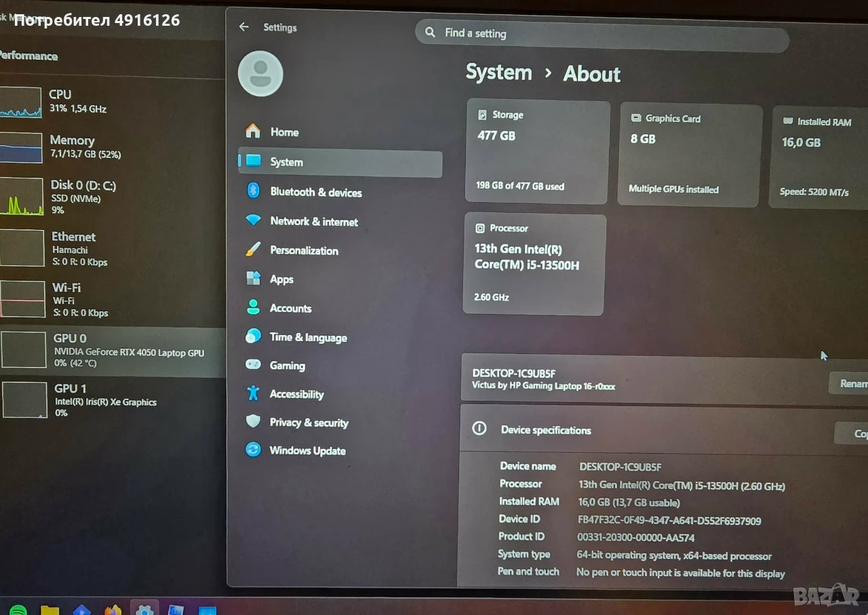Click the System breadcrumb in the page title
Screen dimensions: 868x615
point(498,72)
